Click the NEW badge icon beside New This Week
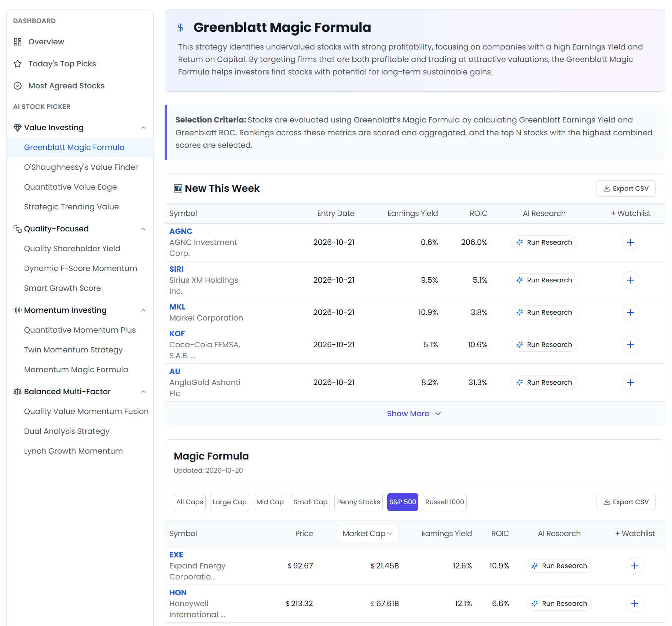The height and width of the screenshot is (626, 672). click(178, 188)
